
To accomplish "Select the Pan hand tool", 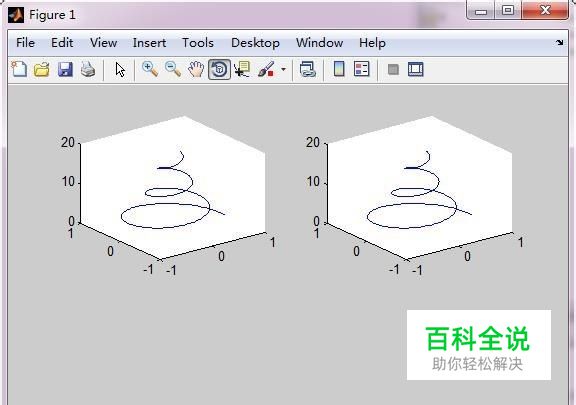I will pos(196,69).
